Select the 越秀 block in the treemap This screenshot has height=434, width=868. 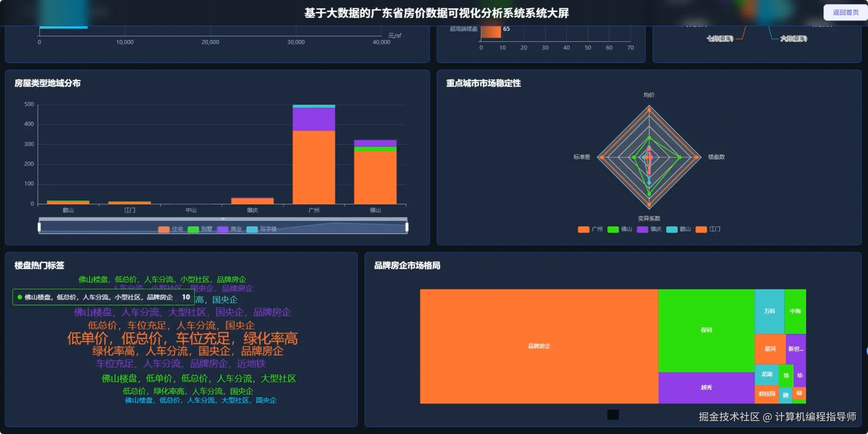706,387
